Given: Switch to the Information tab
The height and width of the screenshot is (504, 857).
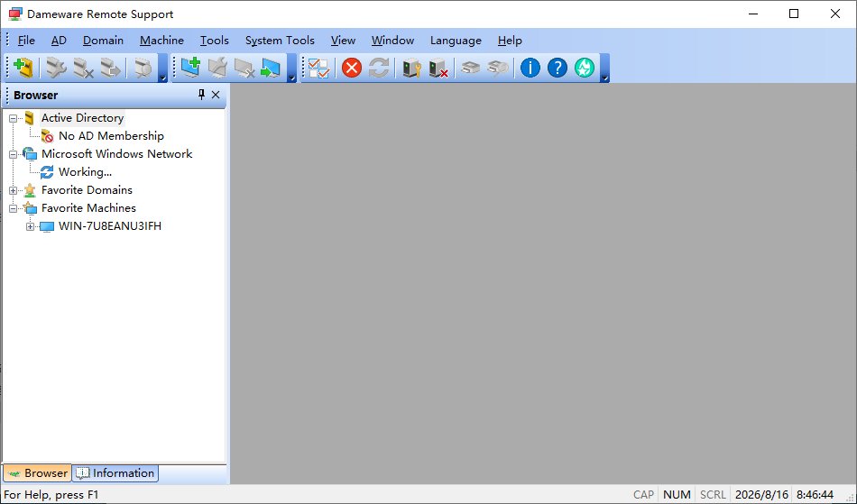Looking at the screenshot, I should [x=115, y=472].
